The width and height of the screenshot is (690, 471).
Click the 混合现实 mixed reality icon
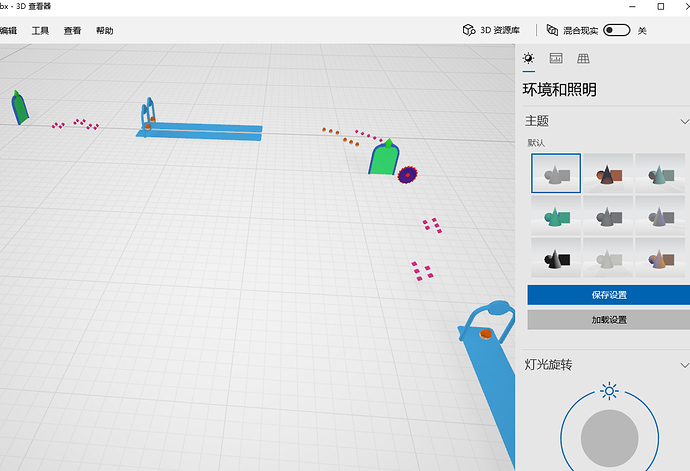tap(552, 30)
